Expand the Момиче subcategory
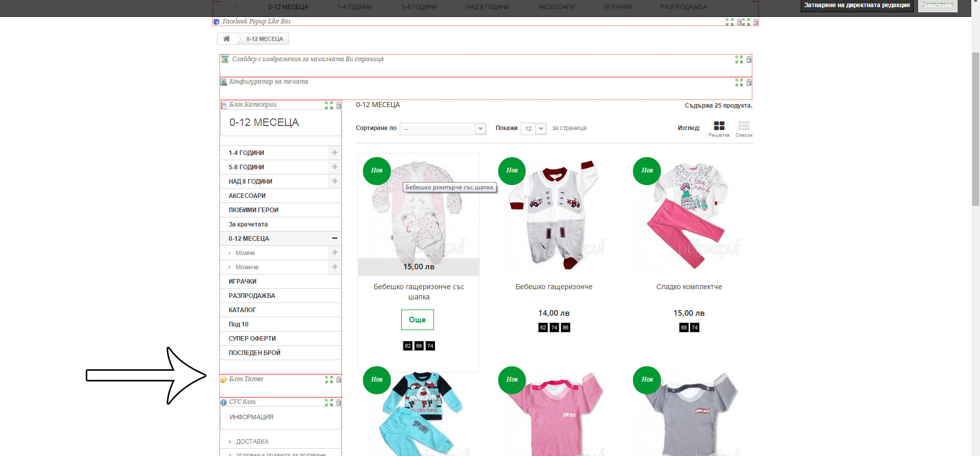 [x=334, y=267]
